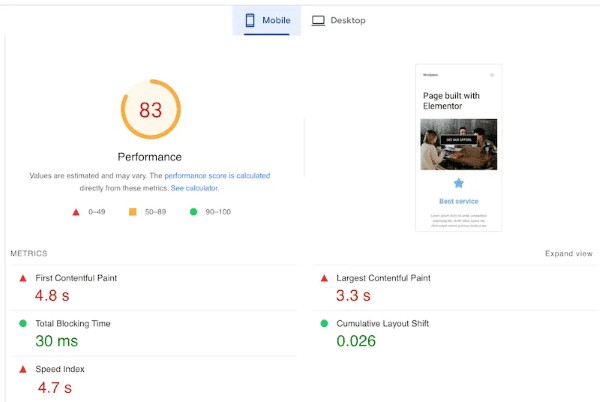This screenshot has width=600, height=402.
Task: Click the performance score gauge showing 83
Action: pos(150,110)
